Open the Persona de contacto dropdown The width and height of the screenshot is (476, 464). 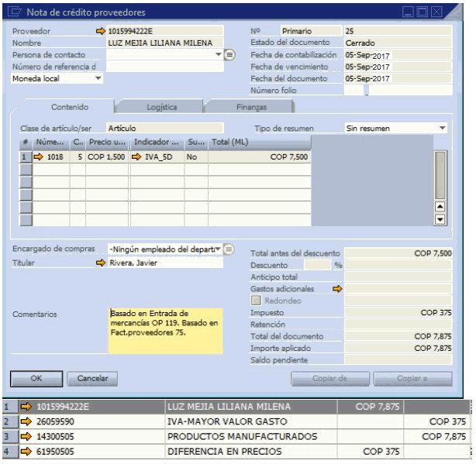(x=219, y=55)
